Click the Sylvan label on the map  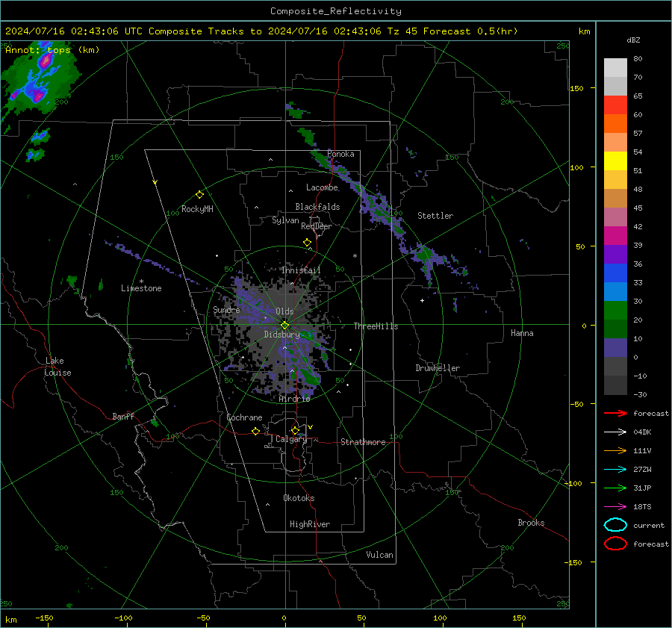pos(285,220)
